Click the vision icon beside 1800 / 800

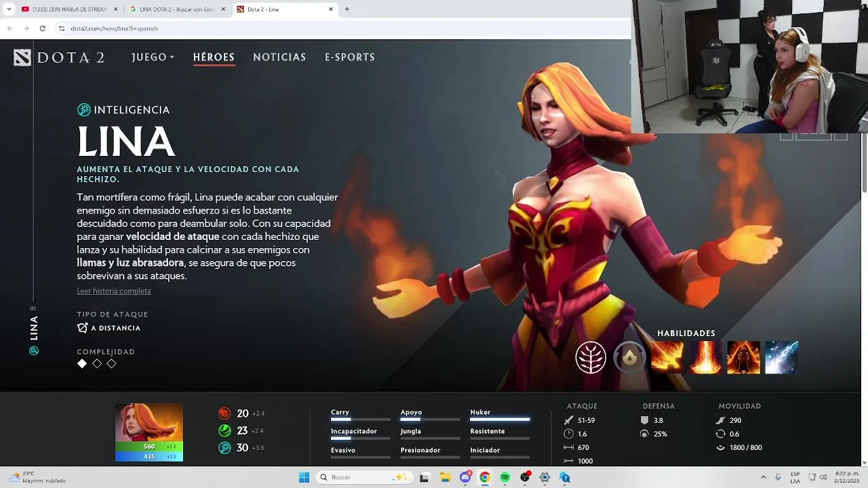pos(721,447)
